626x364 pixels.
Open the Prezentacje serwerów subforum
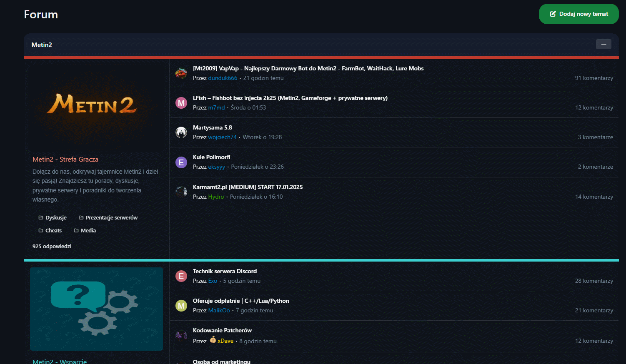coord(111,218)
